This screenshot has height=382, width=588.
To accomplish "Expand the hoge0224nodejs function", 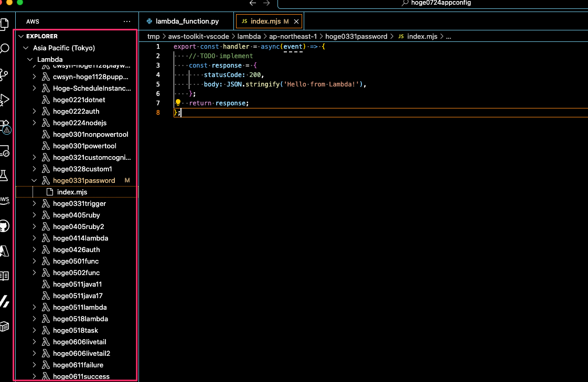I will click(34, 123).
